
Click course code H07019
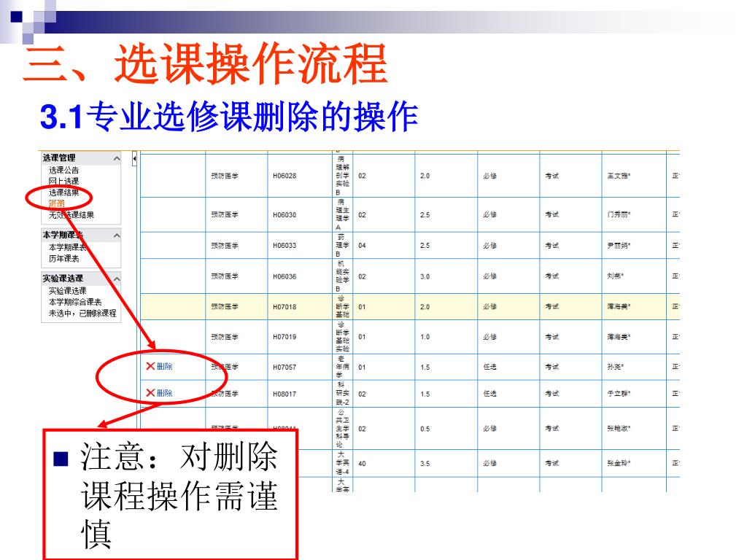click(x=285, y=337)
